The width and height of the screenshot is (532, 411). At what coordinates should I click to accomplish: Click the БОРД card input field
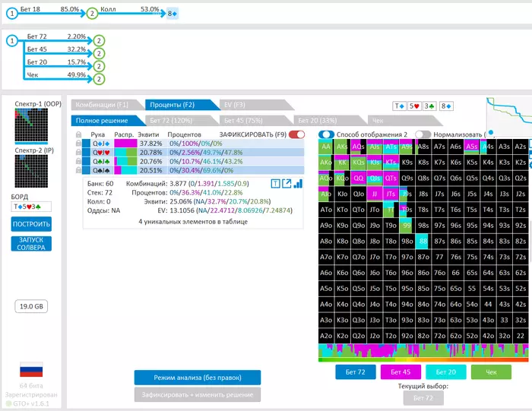[x=31, y=206]
